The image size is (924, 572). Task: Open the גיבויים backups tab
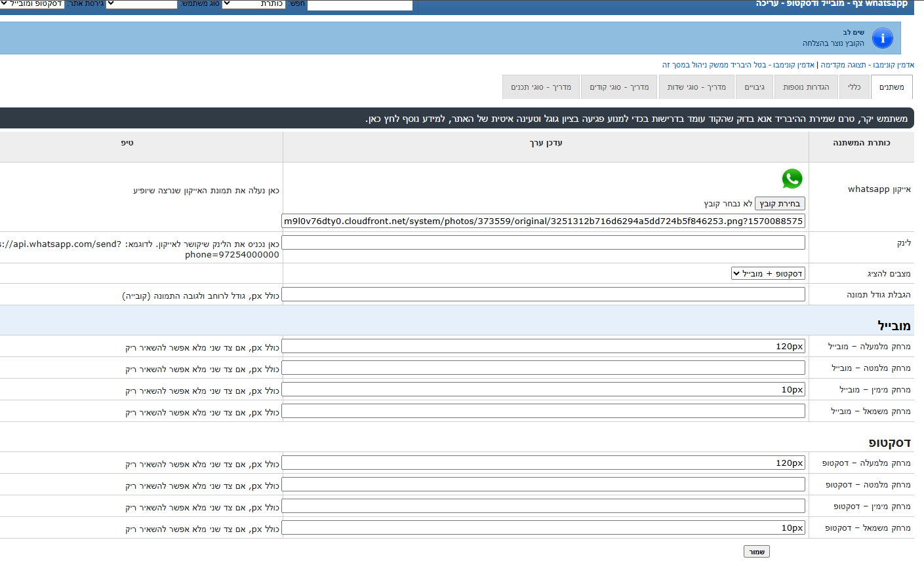click(754, 87)
